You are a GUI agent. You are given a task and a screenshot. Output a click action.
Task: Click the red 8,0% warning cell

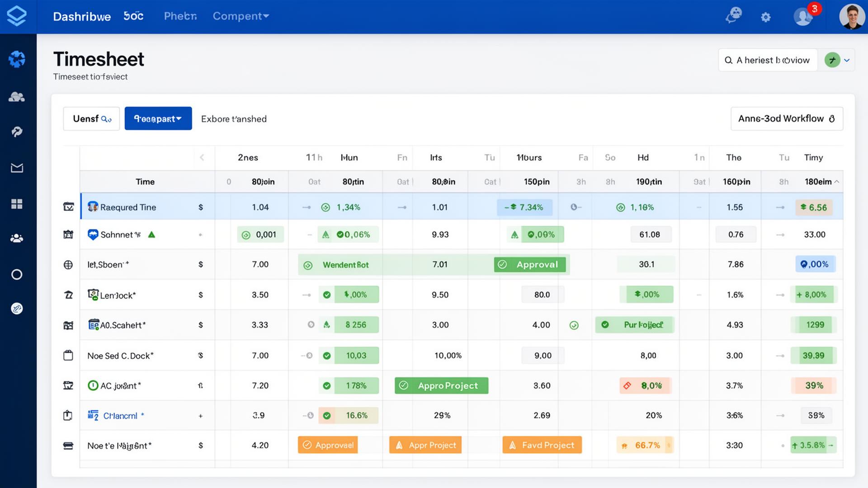(x=646, y=385)
